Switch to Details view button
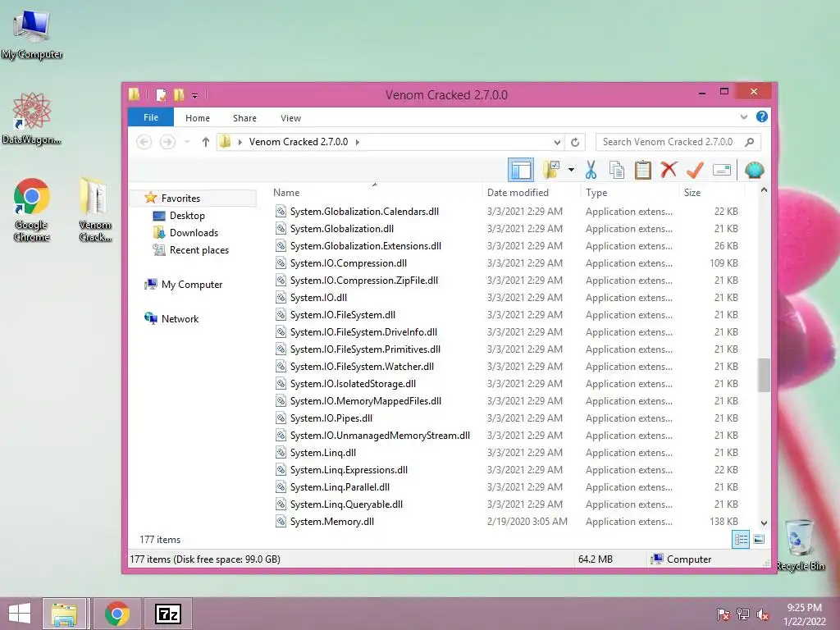 coord(741,540)
